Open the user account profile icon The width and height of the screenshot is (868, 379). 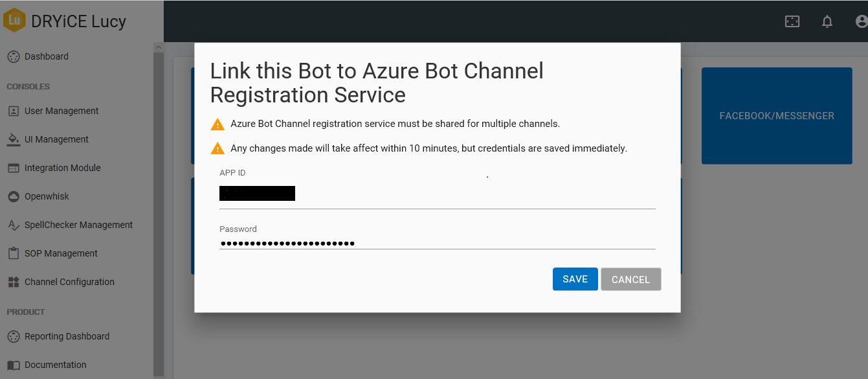(x=861, y=21)
